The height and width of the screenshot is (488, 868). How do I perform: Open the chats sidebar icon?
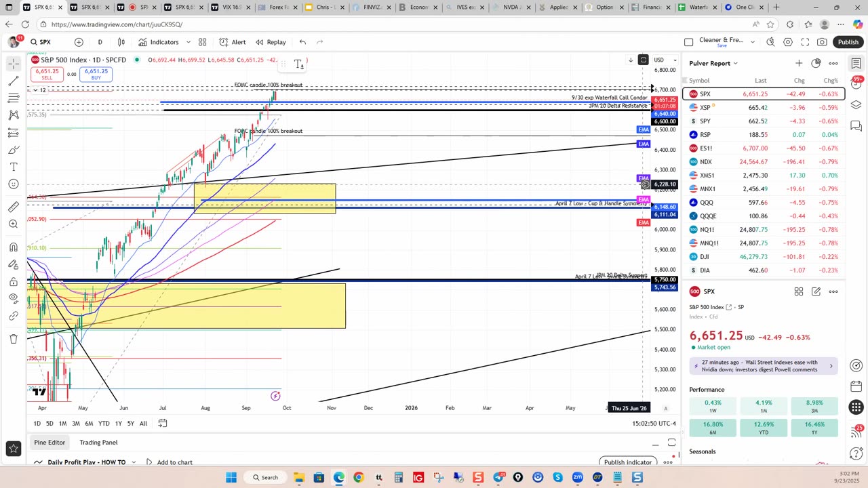point(856,126)
